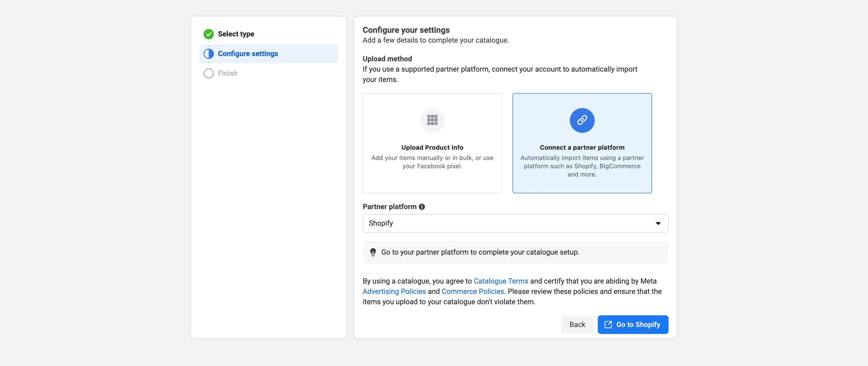868x366 pixels.
Task: Click the dropdown arrow in the Partner platform field
Action: tap(658, 223)
